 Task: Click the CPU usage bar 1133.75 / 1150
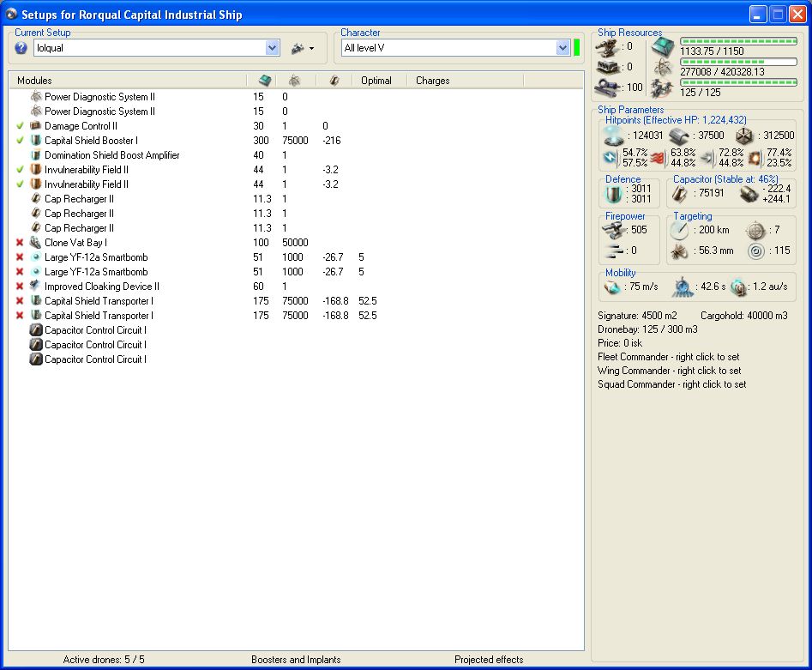pyautogui.click(x=738, y=41)
